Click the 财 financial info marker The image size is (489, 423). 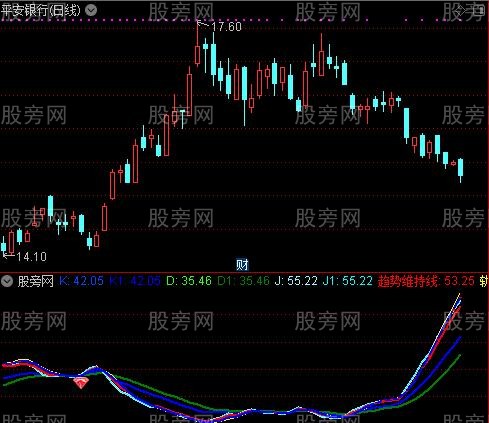pos(242,265)
